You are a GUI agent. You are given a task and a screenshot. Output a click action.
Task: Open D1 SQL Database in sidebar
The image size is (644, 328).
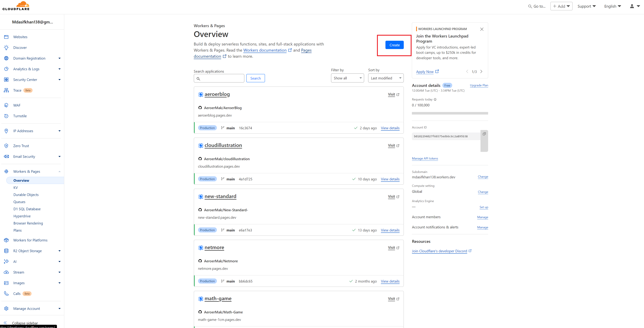(x=27, y=209)
